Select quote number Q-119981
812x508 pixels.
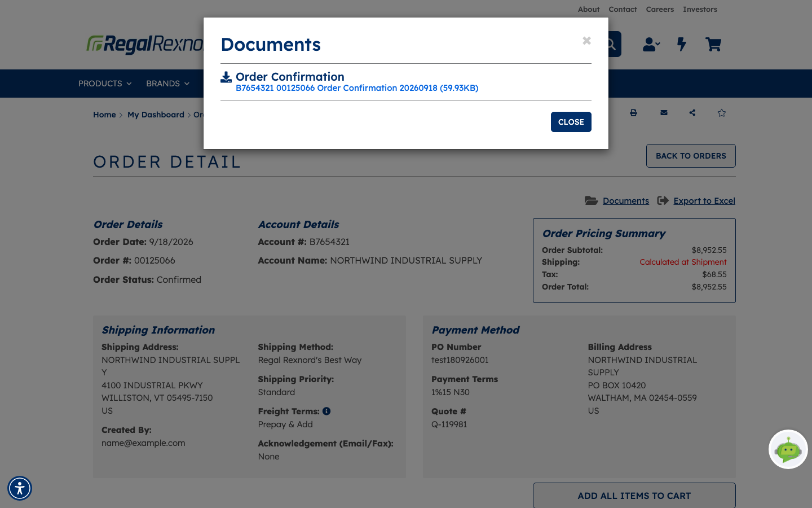[x=449, y=424]
